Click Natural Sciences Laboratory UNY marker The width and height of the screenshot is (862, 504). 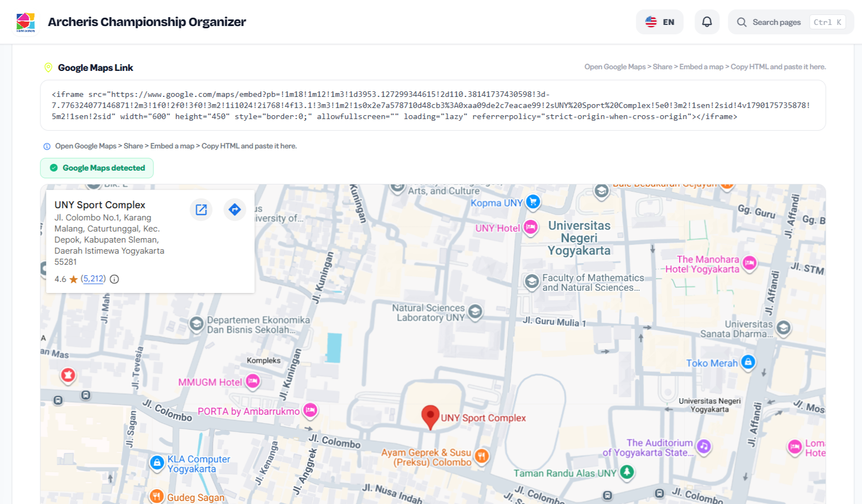pyautogui.click(x=475, y=312)
